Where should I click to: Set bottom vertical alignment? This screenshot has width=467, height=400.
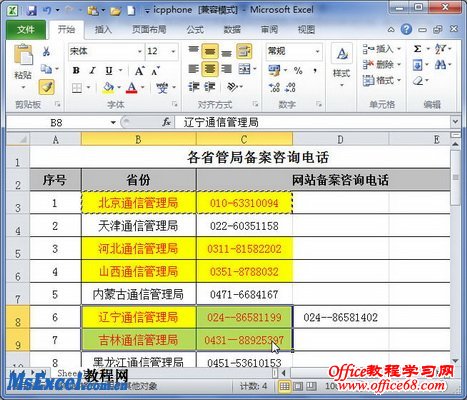click(226, 52)
